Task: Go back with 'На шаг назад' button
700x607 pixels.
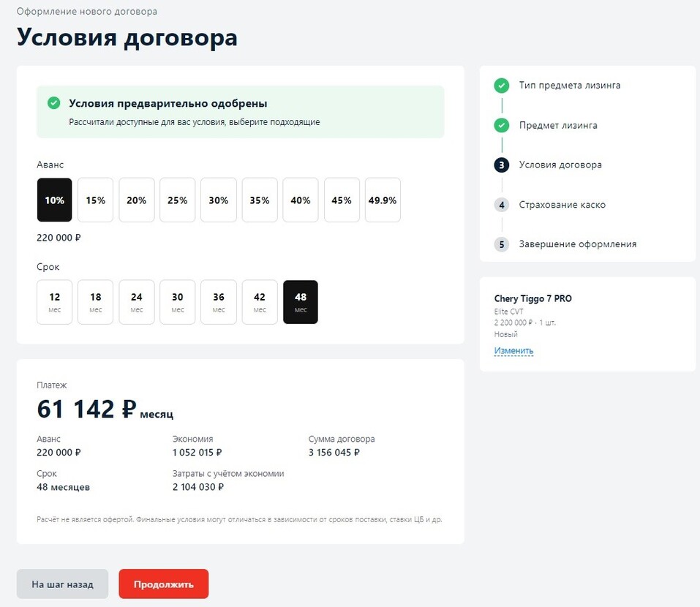Action: point(62,584)
